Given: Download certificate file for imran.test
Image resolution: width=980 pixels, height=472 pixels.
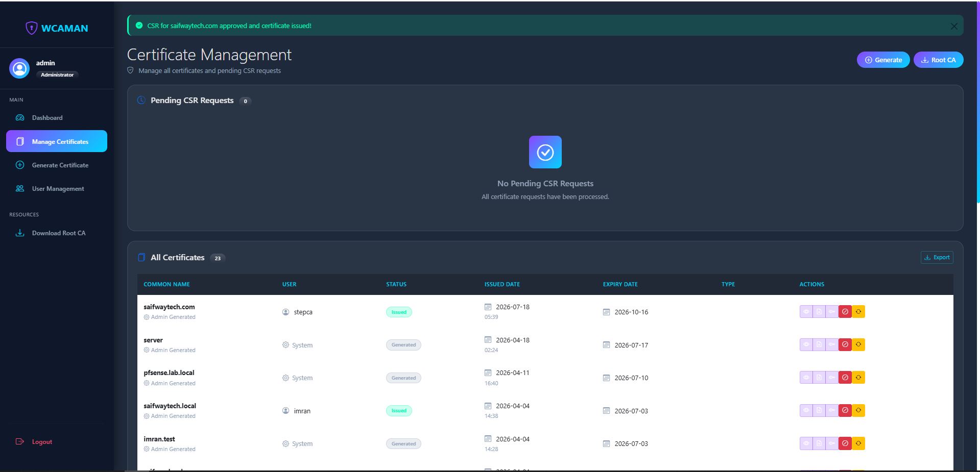Looking at the screenshot, I should pos(819,443).
